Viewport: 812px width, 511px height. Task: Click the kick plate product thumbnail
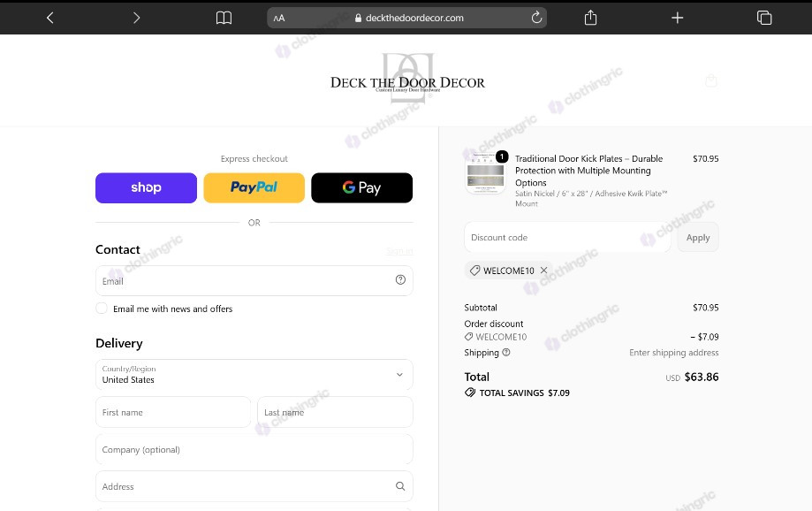coord(485,172)
